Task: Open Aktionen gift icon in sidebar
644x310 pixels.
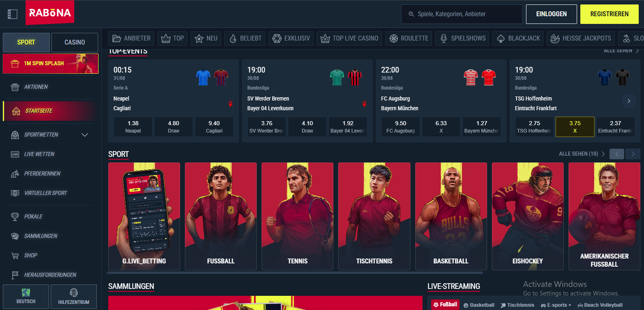Action: pyautogui.click(x=15, y=87)
